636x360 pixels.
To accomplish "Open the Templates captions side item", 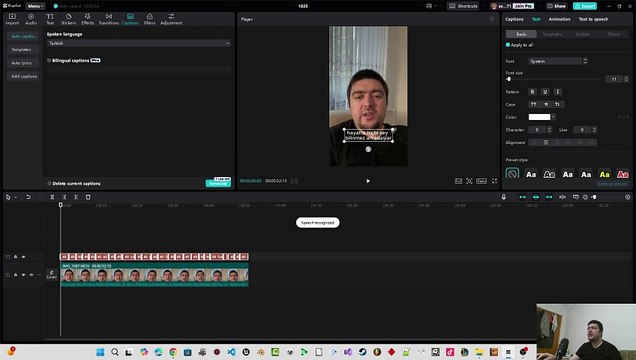I will point(23,49).
